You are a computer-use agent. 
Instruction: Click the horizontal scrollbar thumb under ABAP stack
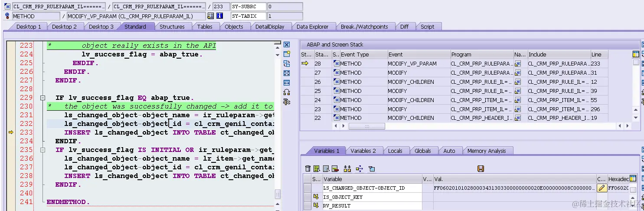click(x=367, y=126)
